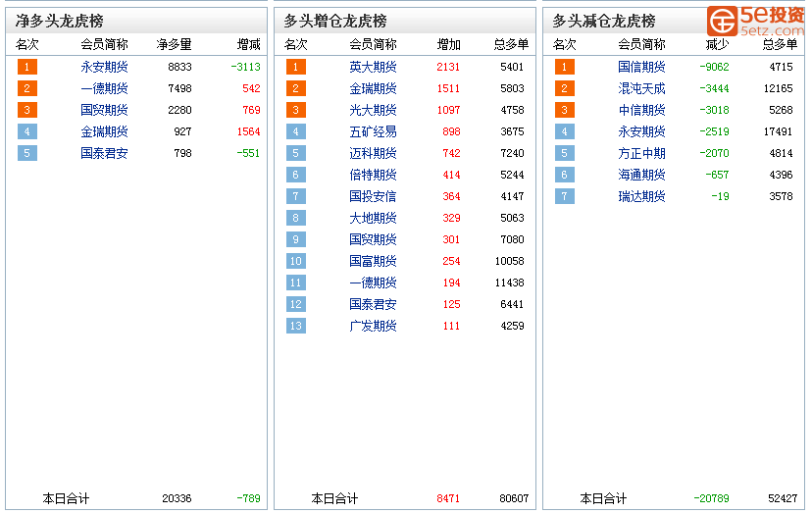Click the 大地期货 member link
Screen dimensions: 812x514
373,218
